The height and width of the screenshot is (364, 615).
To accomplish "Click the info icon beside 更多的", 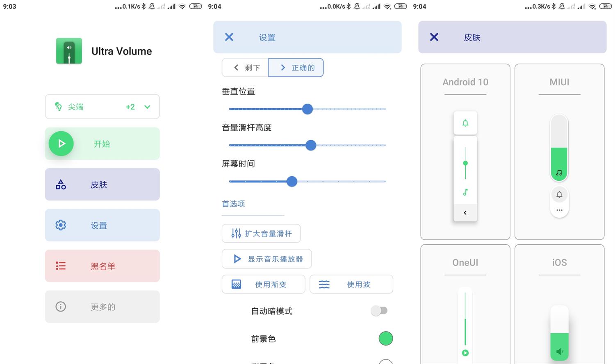I will [x=61, y=307].
